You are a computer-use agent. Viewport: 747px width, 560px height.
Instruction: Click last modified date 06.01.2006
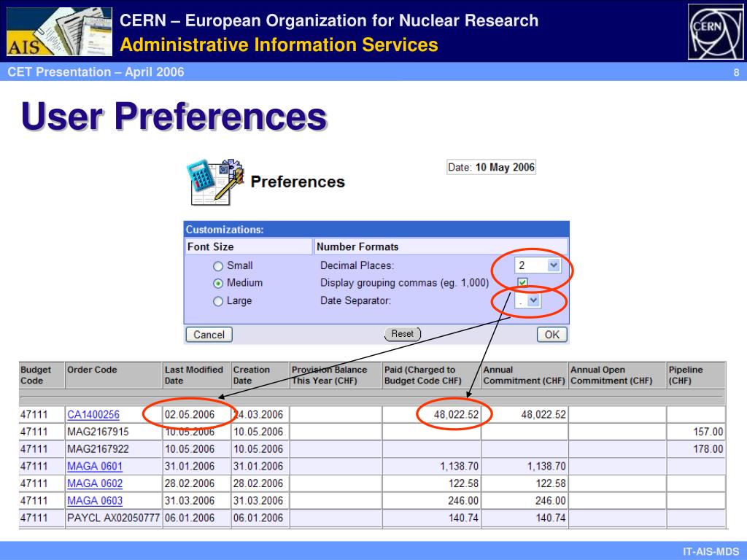pyautogui.click(x=190, y=518)
